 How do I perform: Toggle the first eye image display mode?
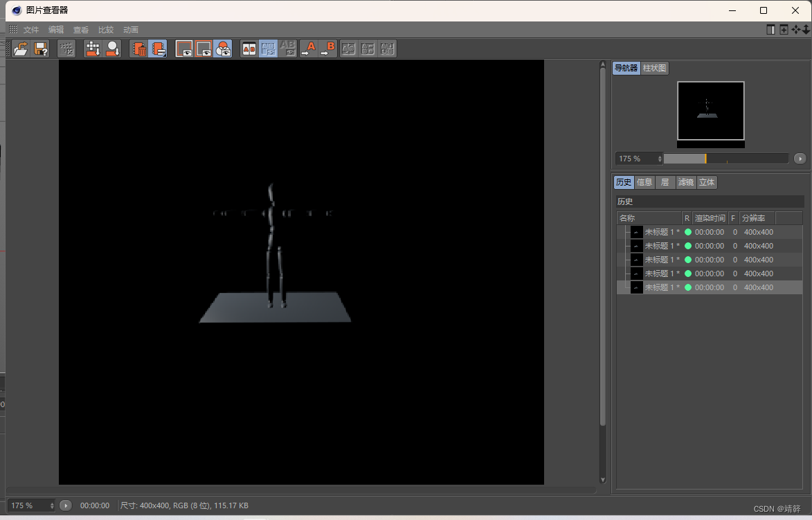click(x=184, y=48)
